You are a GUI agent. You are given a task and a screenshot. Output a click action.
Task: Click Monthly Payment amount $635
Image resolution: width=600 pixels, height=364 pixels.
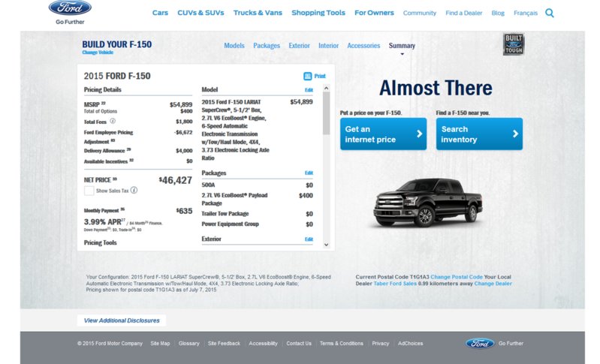pyautogui.click(x=185, y=211)
